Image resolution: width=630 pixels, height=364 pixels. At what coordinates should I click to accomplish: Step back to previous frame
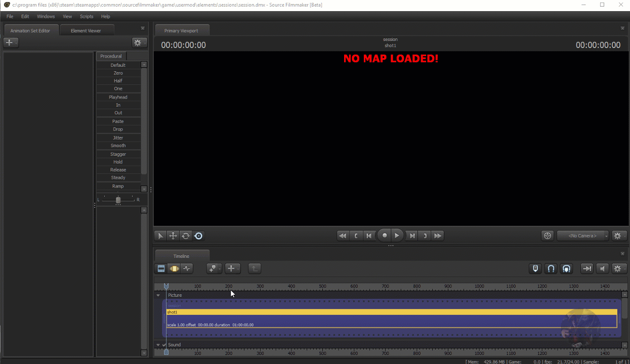tap(369, 236)
